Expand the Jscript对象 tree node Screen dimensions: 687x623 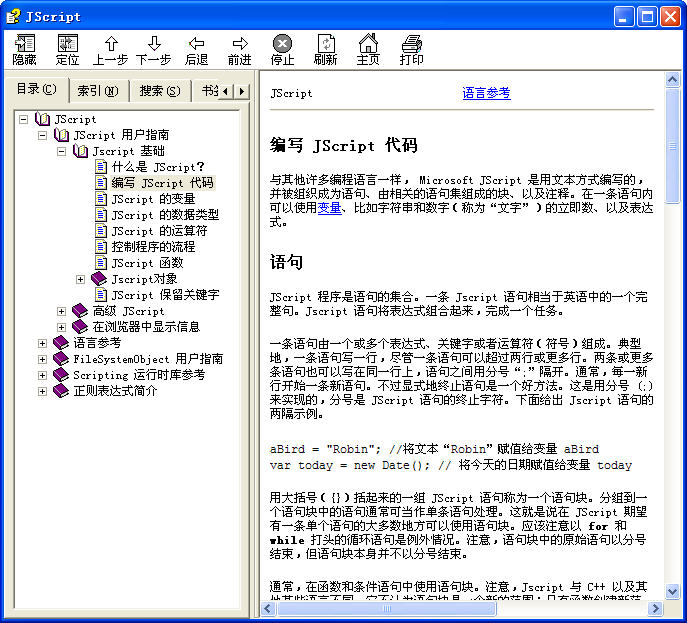(x=81, y=279)
